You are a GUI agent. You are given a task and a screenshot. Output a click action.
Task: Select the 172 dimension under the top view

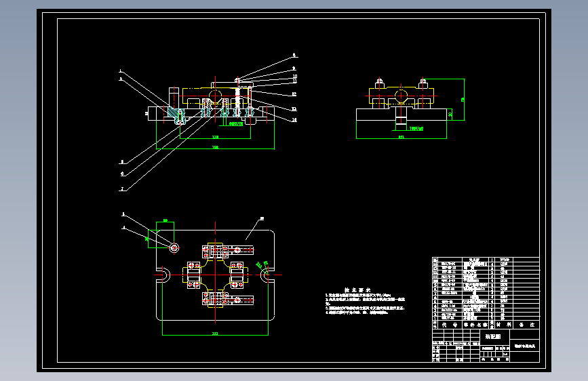[x=215, y=333]
